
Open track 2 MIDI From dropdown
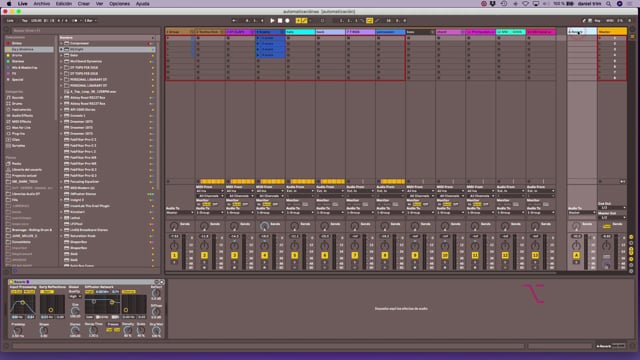pos(210,191)
